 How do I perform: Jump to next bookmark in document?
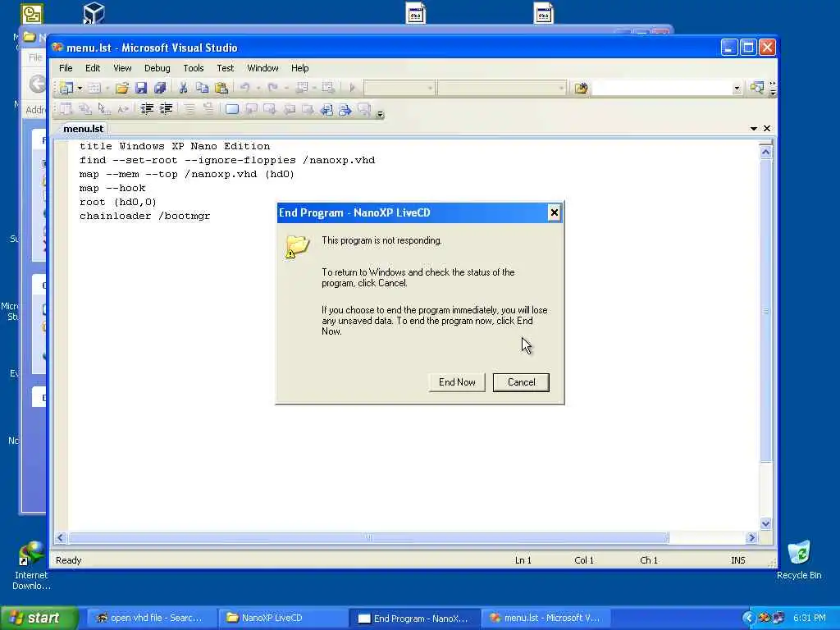[x=345, y=110]
